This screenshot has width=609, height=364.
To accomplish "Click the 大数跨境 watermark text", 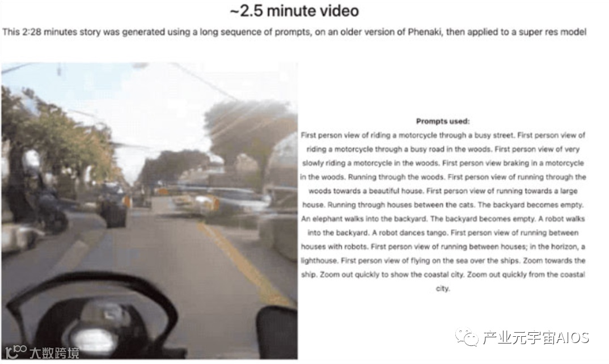I will point(54,353).
